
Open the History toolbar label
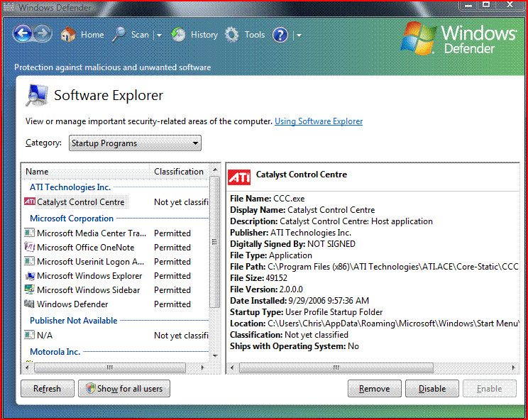pyautogui.click(x=204, y=35)
